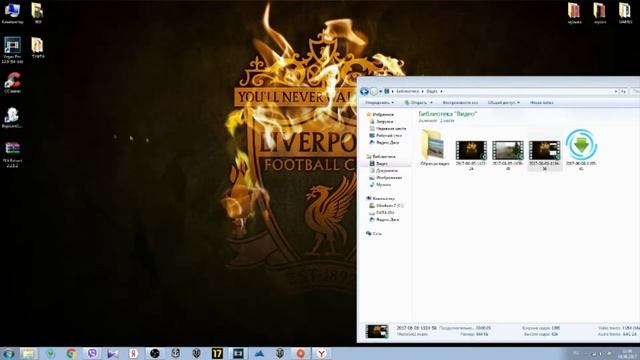Select Избранное in the navigation pane
The image size is (640, 360).
click(x=379, y=115)
